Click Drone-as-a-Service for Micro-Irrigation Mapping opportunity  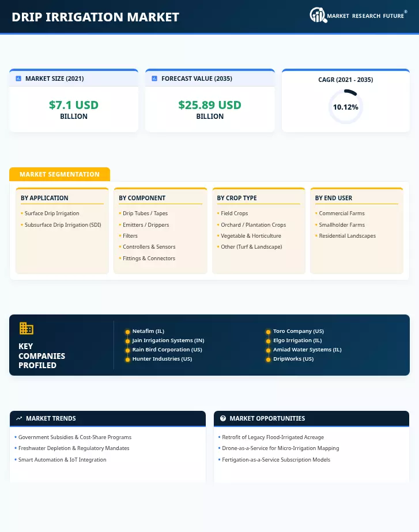click(x=280, y=448)
